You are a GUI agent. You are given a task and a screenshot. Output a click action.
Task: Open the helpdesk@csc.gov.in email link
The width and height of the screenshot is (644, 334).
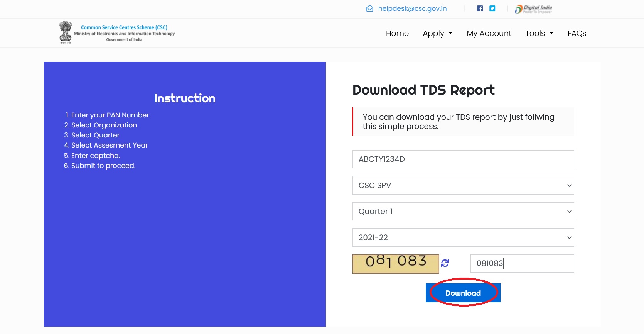coord(412,8)
